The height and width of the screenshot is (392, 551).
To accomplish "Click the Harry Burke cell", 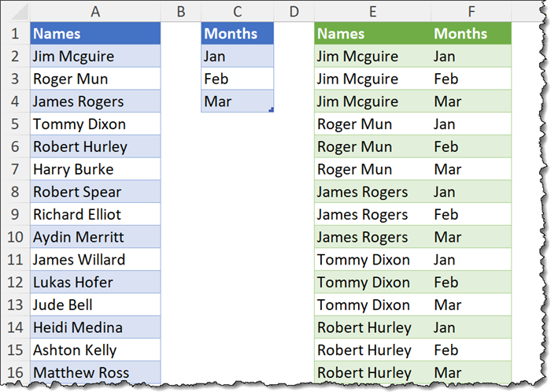I will coord(95,169).
